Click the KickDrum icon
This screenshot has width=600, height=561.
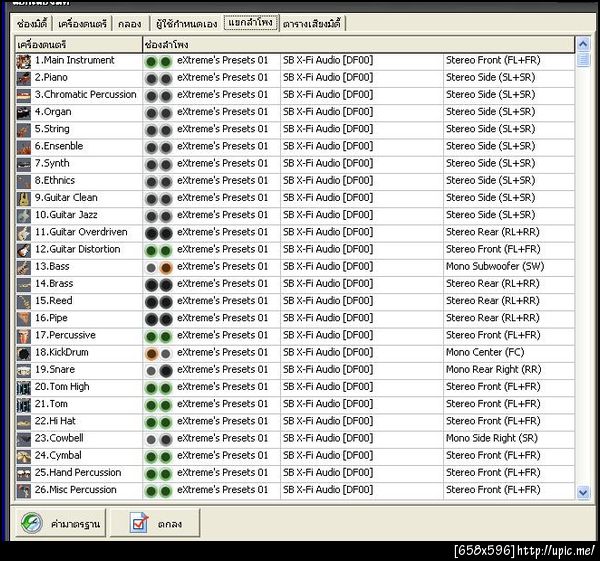(x=24, y=354)
